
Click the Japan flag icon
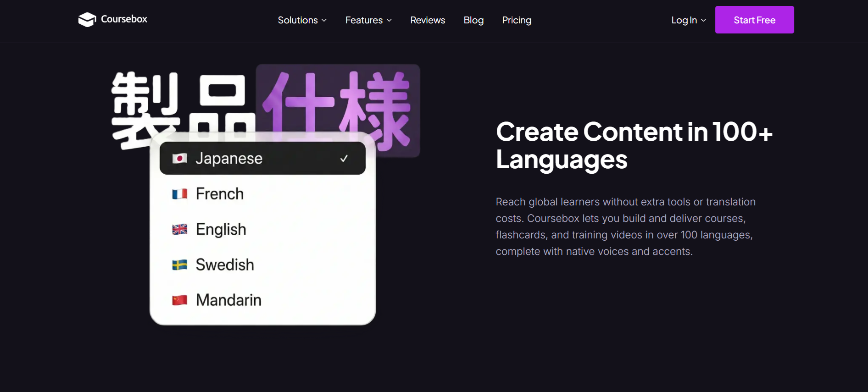(179, 159)
